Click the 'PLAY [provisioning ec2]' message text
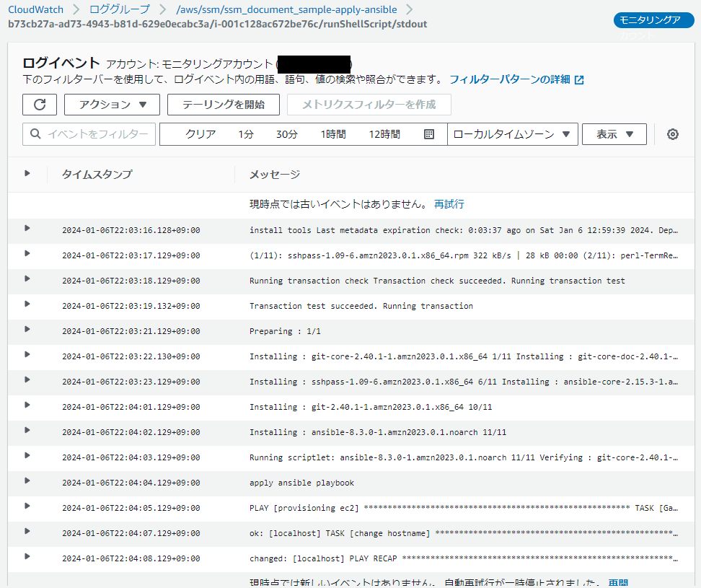 [464, 508]
